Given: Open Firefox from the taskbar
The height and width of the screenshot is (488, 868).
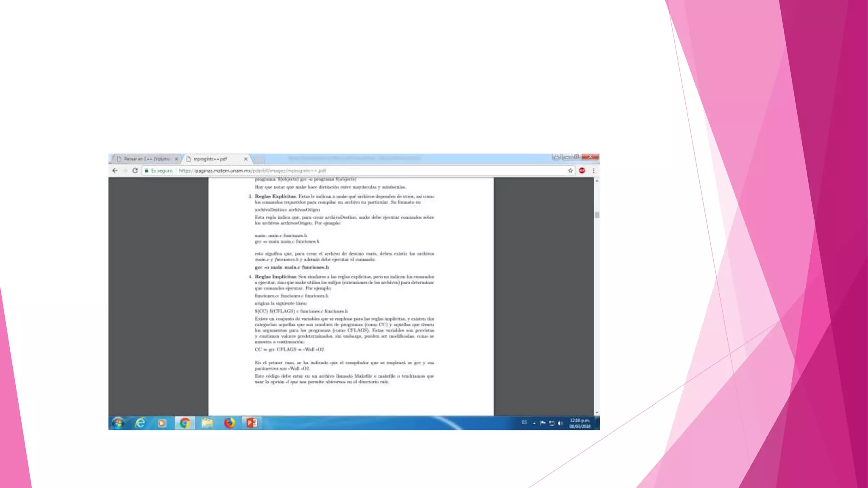Looking at the screenshot, I should pyautogui.click(x=229, y=423).
